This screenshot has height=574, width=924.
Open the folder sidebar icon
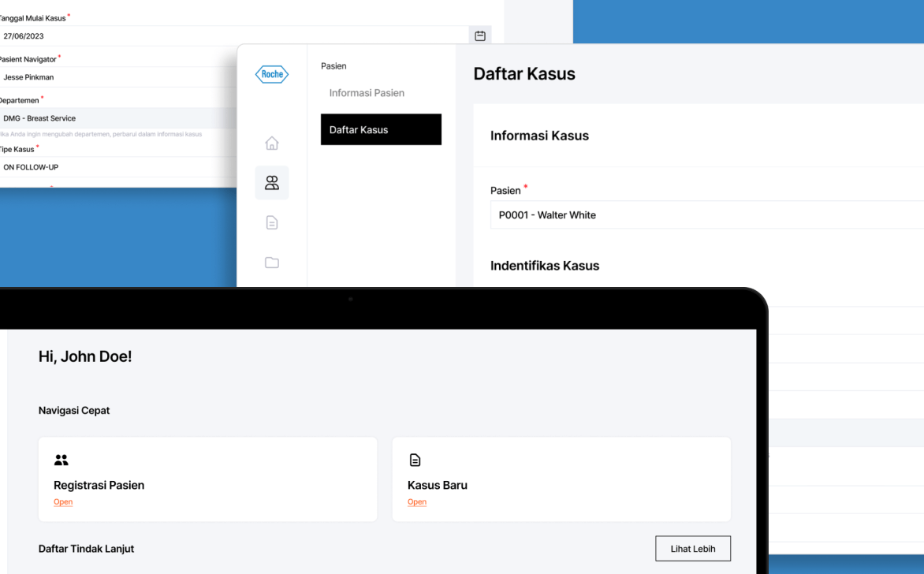(272, 263)
